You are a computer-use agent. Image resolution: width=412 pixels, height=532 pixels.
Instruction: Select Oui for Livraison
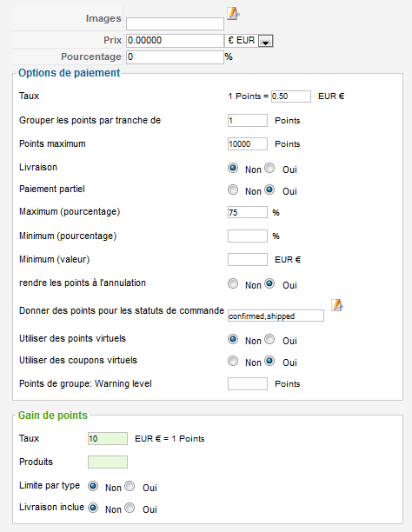click(269, 168)
